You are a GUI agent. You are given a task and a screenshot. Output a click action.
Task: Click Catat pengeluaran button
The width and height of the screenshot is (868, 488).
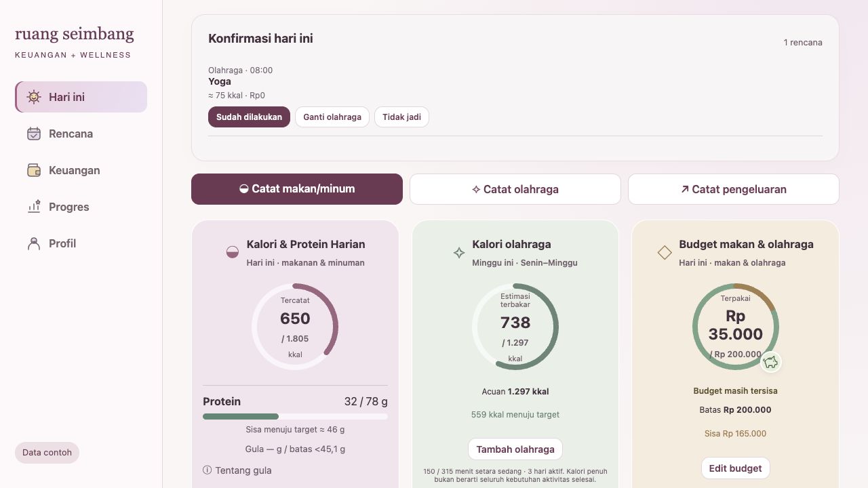click(734, 189)
